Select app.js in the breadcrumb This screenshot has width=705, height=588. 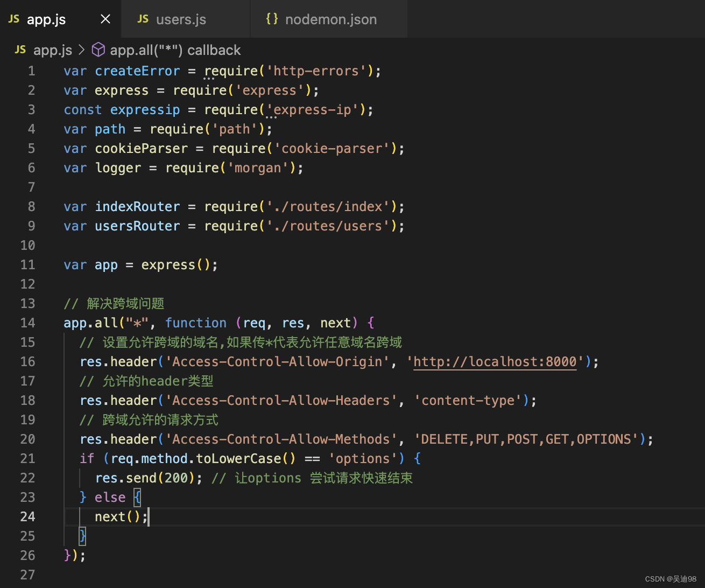pos(52,50)
